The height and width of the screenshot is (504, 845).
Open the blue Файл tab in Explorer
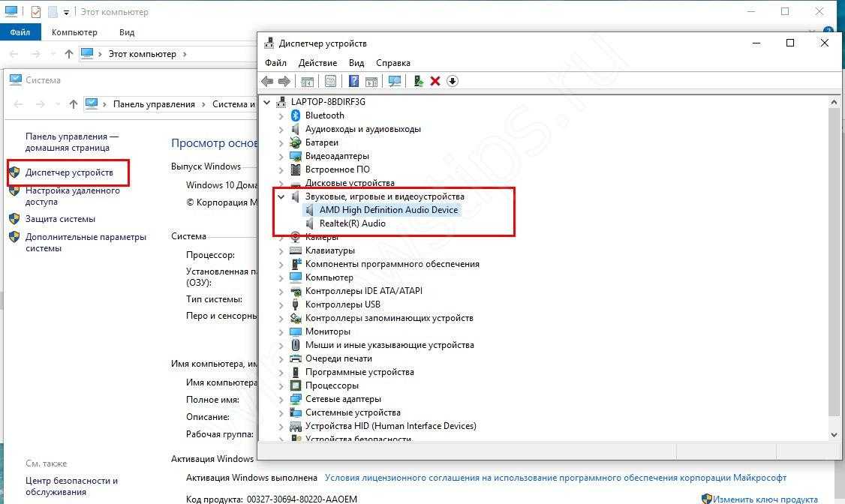coord(20,32)
